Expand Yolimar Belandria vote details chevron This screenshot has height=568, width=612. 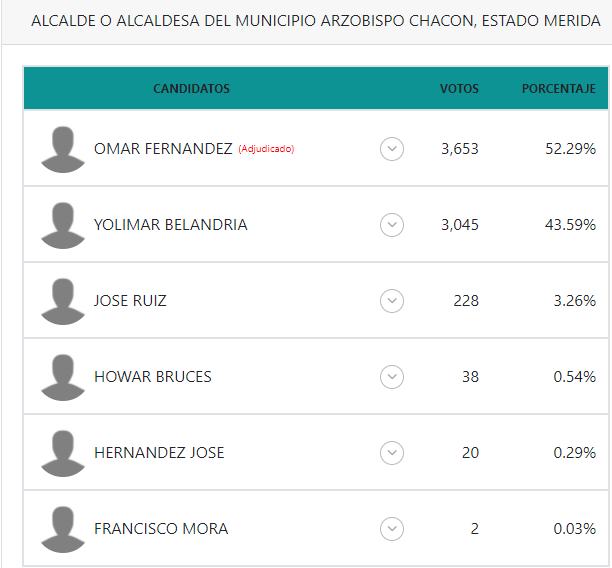coord(392,225)
